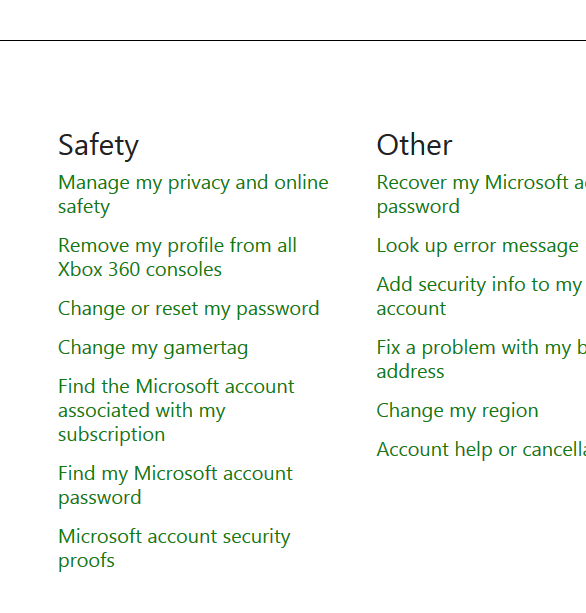Click the 'Other' section heading

[414, 145]
